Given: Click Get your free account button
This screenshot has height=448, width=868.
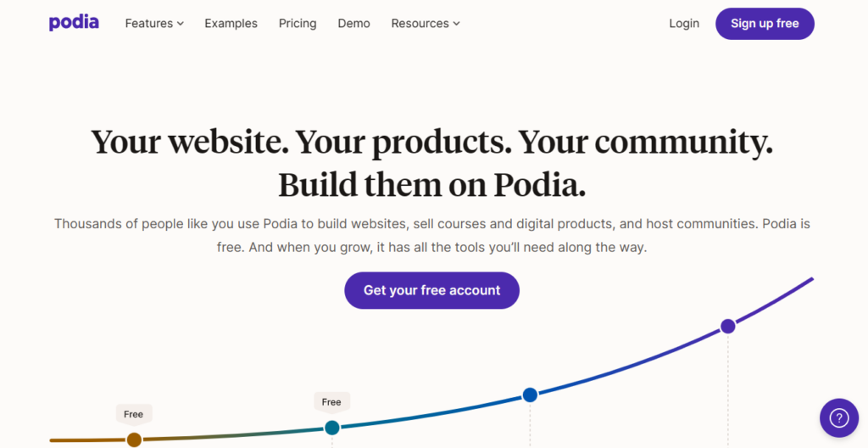Looking at the screenshot, I should point(431,290).
